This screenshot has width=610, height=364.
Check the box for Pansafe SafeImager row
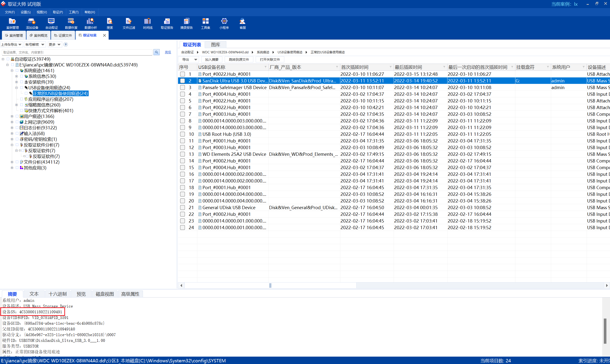[183, 88]
